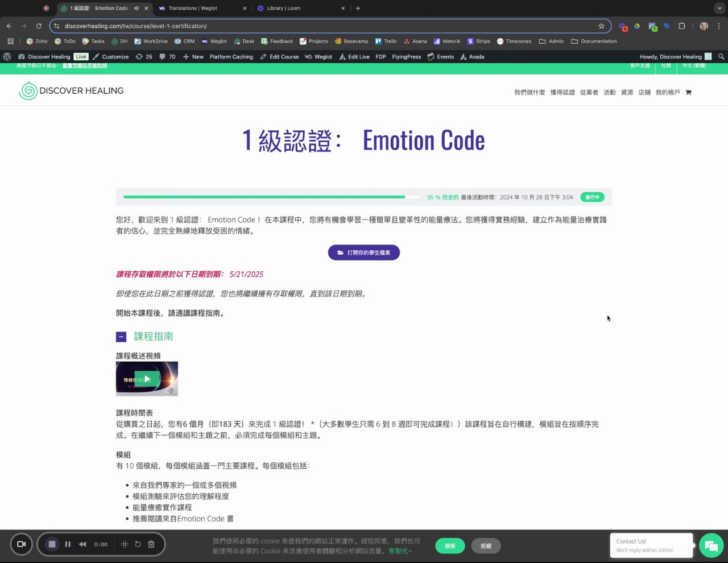This screenshot has width=728, height=563.
Task: Open the 資源 menu item
Action: click(x=627, y=92)
